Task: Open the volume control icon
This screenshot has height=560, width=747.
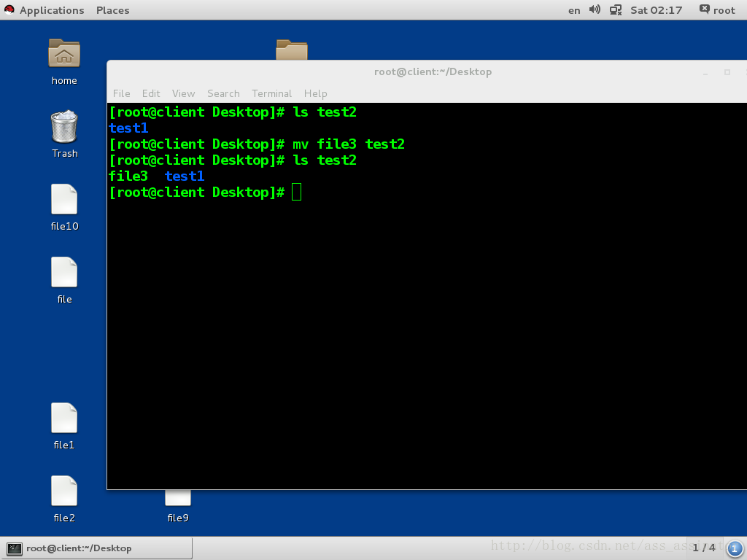Action: coord(595,9)
